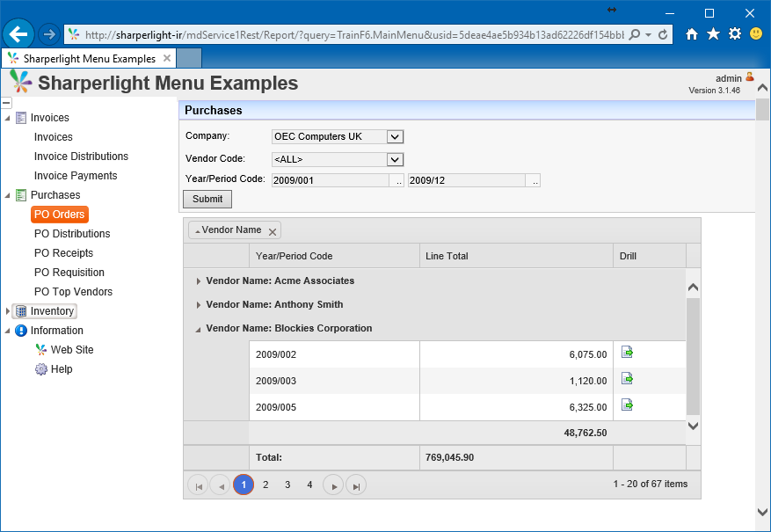Click the search magnifier in address bar
This screenshot has height=532, width=771.
pyautogui.click(x=635, y=34)
